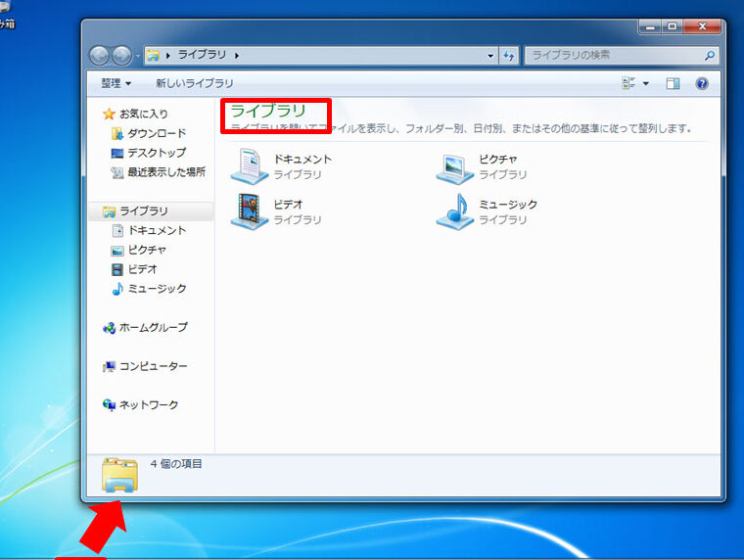744x560 pixels.
Task: Open the Videos library icon
Action: coord(249,211)
